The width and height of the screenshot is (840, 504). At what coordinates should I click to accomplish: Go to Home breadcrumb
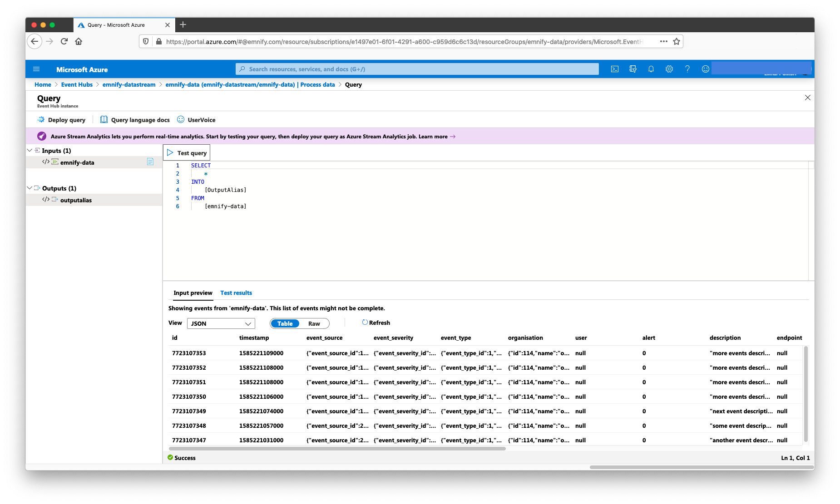[43, 84]
